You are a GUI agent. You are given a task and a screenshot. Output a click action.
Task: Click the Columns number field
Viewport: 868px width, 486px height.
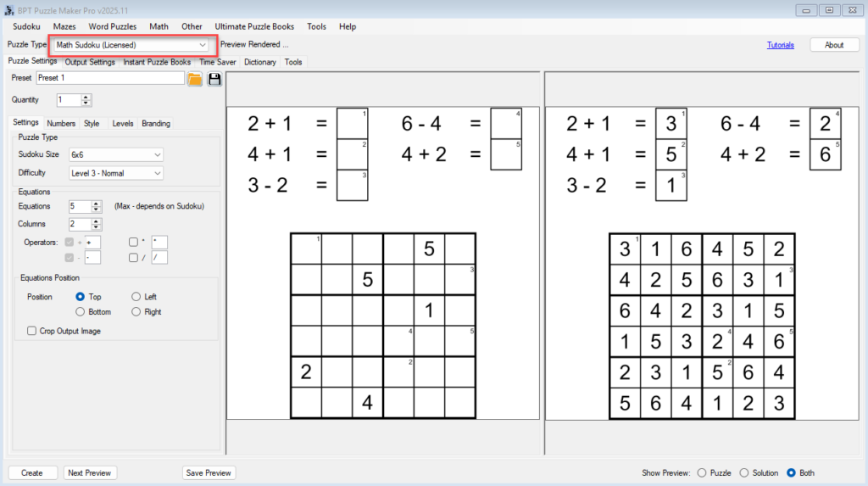point(80,225)
